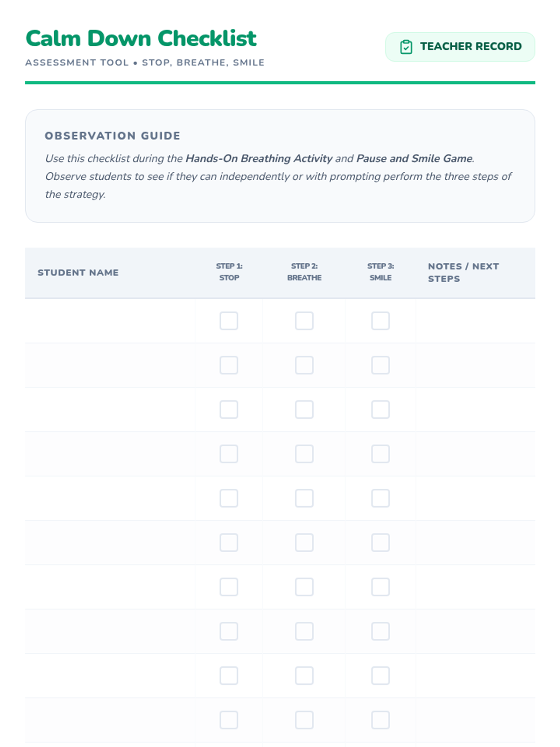Select the Stop checkbox in last row

click(229, 720)
